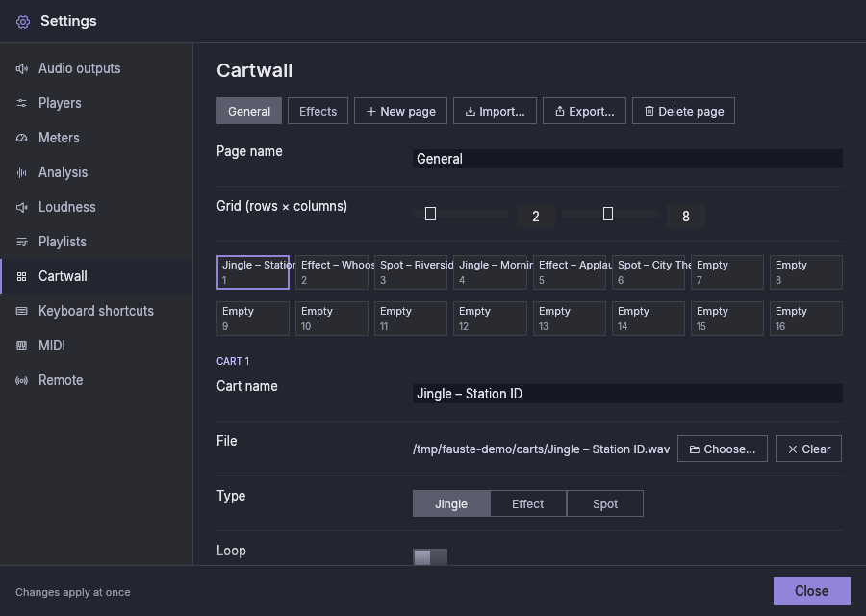The width and height of the screenshot is (866, 616).
Task: Click the Analysis waveform icon
Action: pyautogui.click(x=21, y=173)
